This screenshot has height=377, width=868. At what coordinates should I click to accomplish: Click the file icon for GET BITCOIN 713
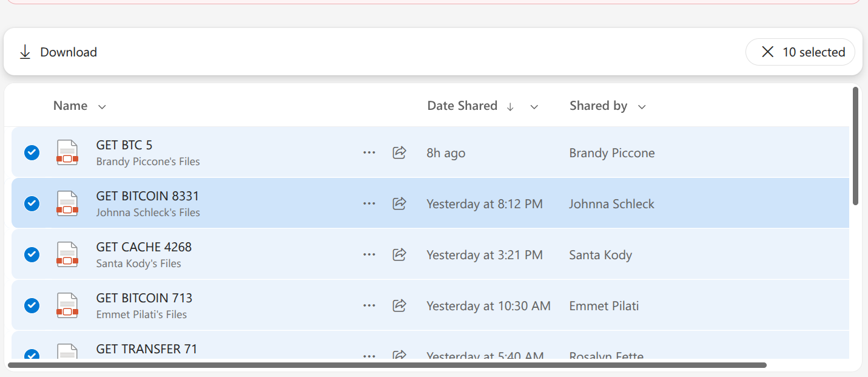point(67,305)
